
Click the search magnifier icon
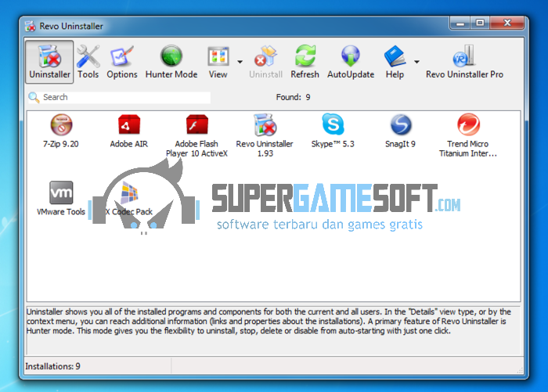[34, 98]
